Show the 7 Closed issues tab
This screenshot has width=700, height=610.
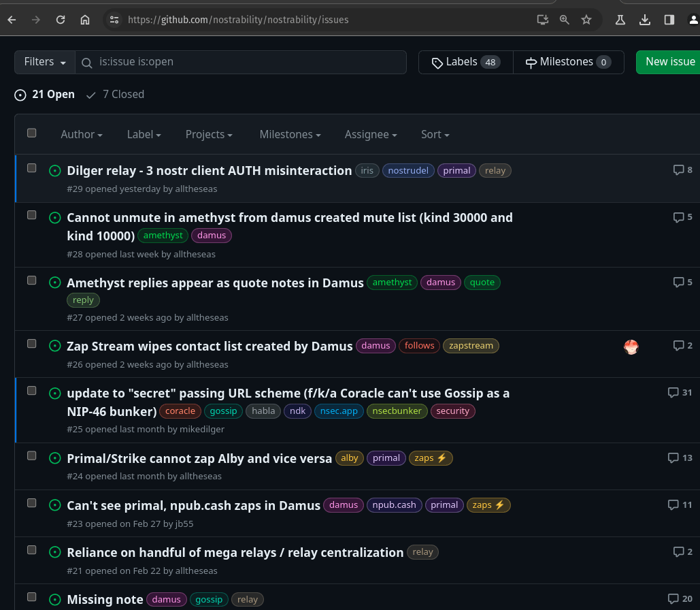(115, 95)
